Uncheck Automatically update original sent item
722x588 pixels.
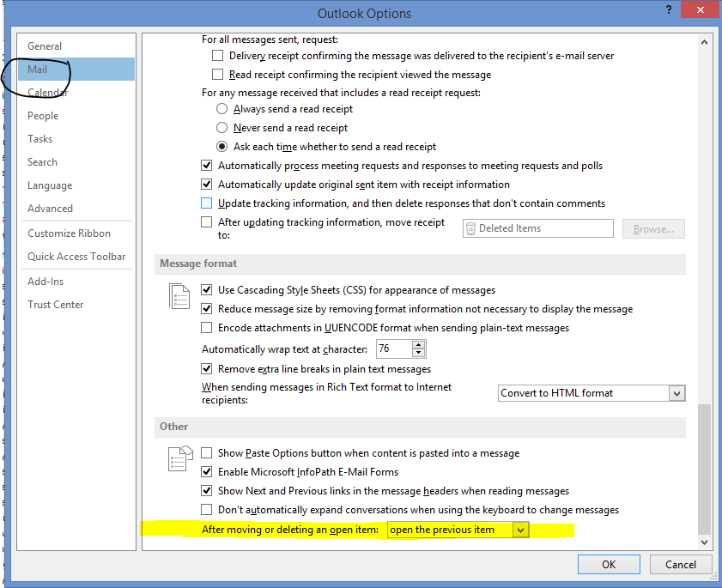(207, 185)
